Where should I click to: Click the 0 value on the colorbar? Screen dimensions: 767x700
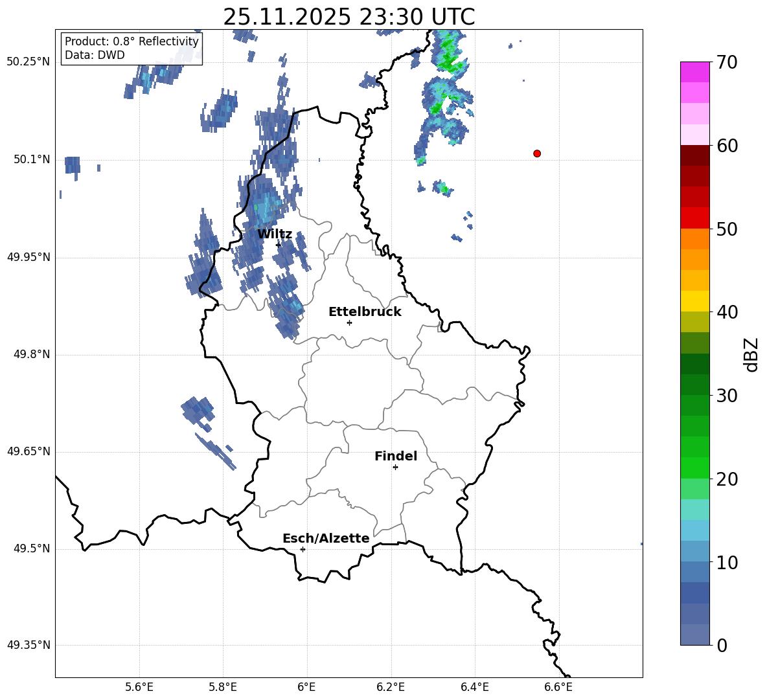pos(722,645)
